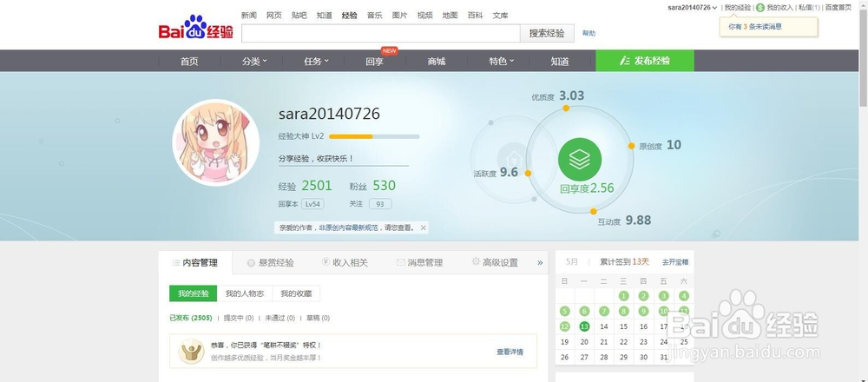The image size is (868, 382).
Task: Open 音乐 in top links
Action: (374, 16)
